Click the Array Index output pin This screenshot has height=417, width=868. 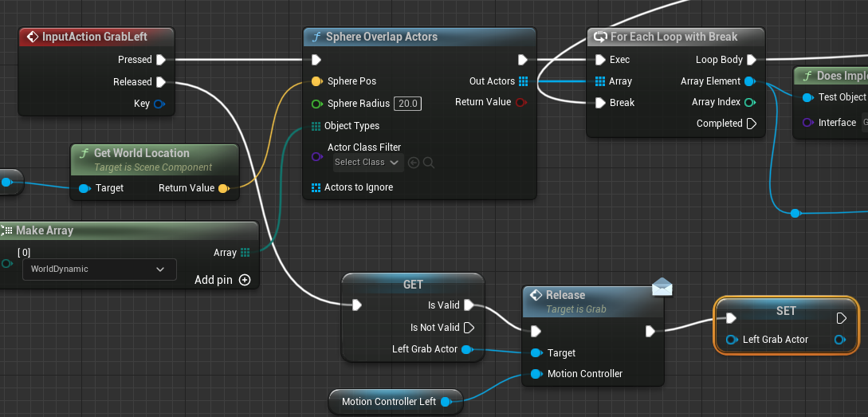[749, 102]
